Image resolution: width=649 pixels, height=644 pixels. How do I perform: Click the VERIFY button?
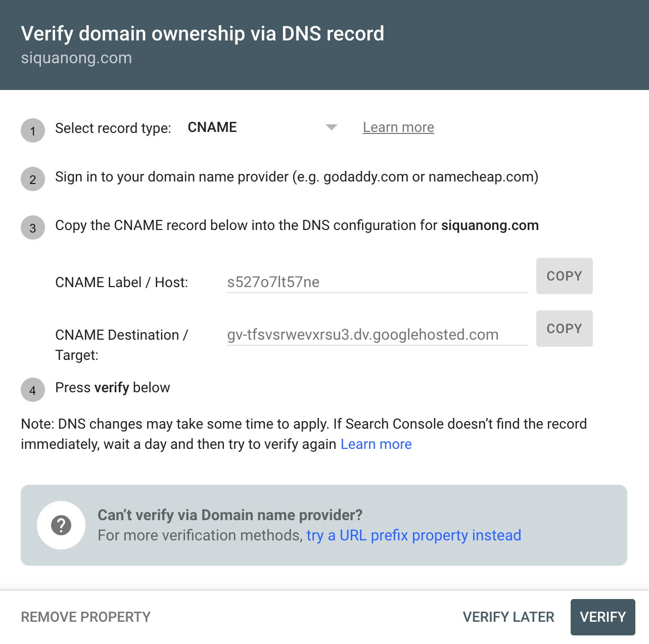pyautogui.click(x=602, y=617)
